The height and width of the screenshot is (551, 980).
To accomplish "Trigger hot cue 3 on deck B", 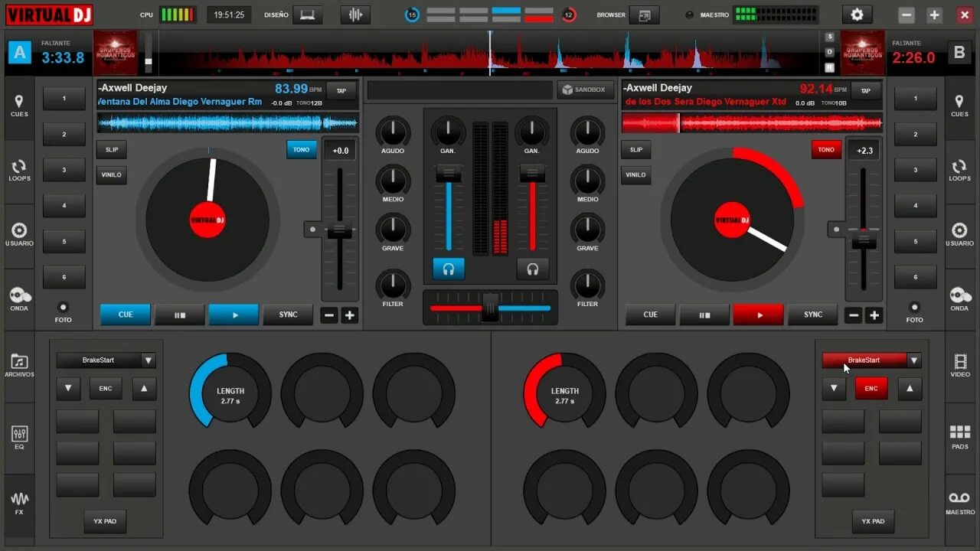I will (x=915, y=170).
